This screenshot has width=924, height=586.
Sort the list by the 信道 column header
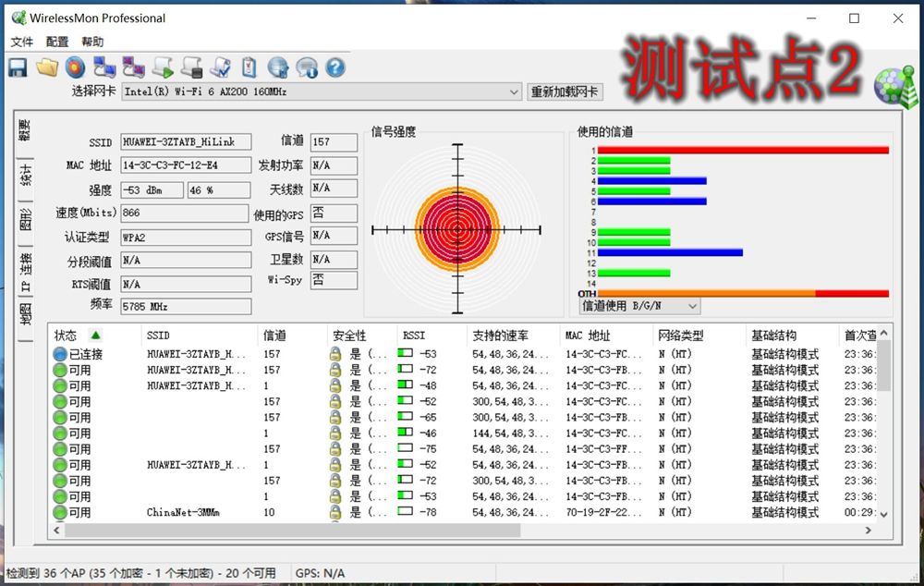tap(292, 336)
